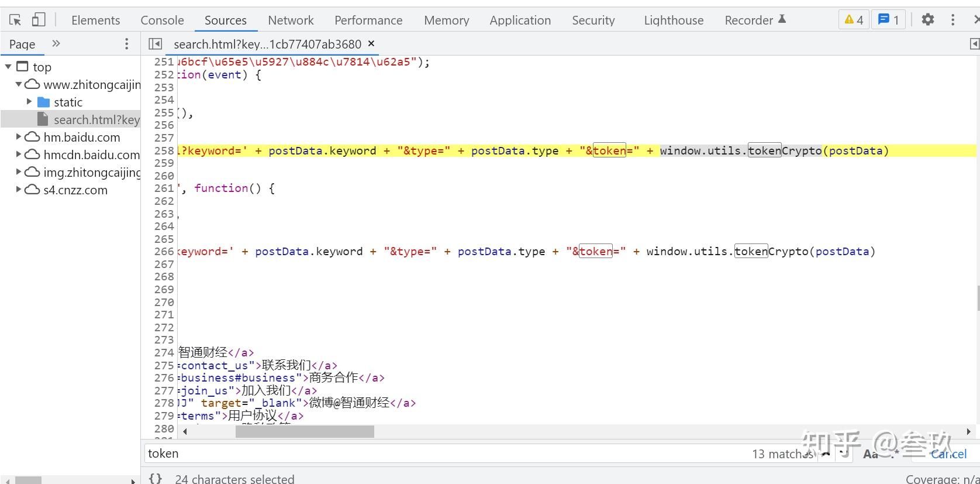Activate the inspect element picker icon

pyautogui.click(x=15, y=20)
